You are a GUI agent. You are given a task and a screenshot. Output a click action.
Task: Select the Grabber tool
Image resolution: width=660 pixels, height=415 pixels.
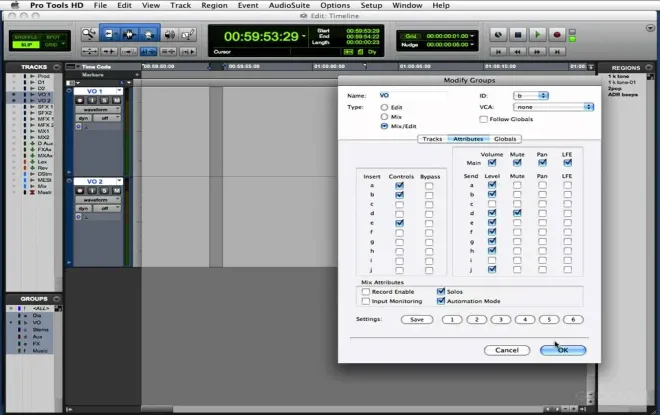(x=149, y=35)
